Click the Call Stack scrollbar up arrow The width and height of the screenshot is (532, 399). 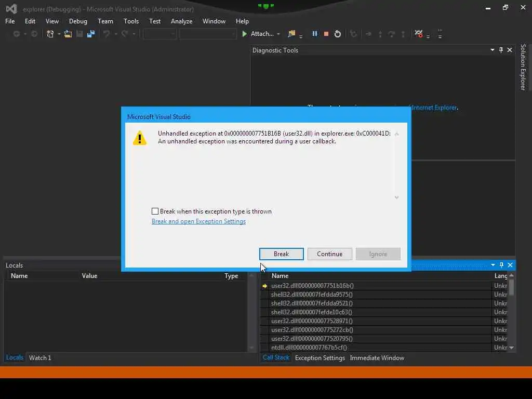pos(511,275)
